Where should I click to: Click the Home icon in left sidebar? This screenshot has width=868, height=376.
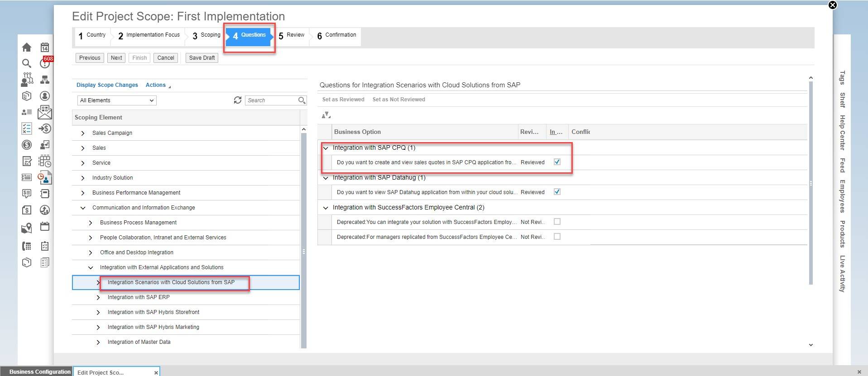(27, 48)
